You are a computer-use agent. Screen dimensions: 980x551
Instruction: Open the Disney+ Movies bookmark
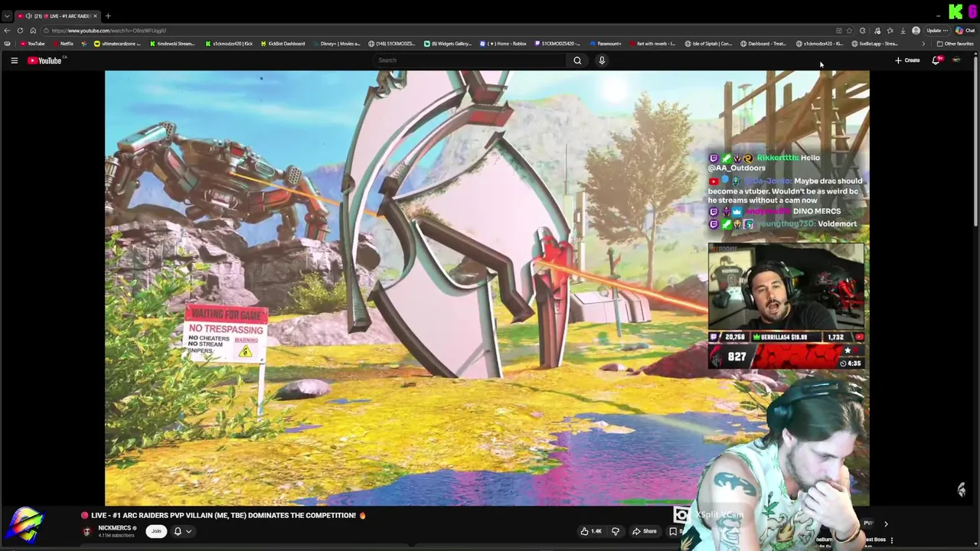[x=335, y=44]
